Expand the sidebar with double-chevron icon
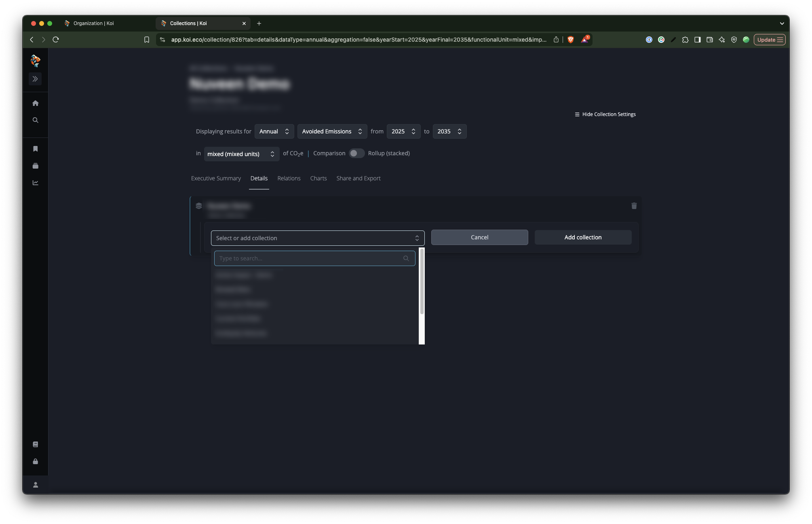Screen dimensions: 812x524 (x=35, y=79)
